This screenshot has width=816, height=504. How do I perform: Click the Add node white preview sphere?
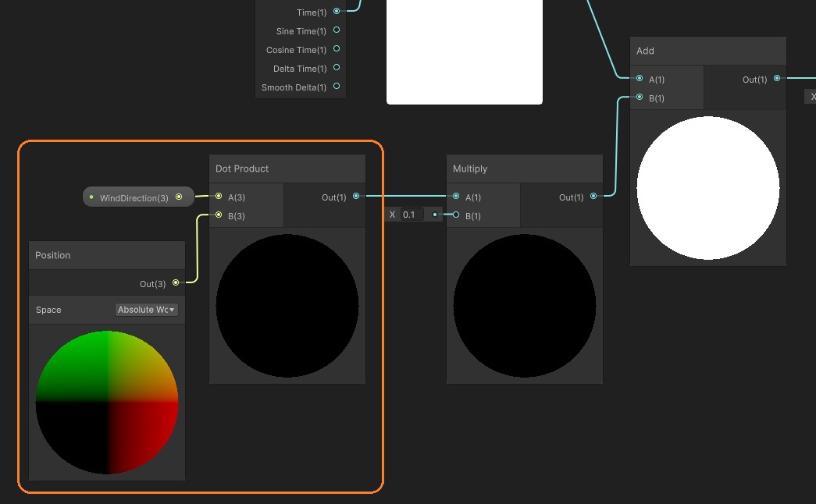(x=707, y=188)
